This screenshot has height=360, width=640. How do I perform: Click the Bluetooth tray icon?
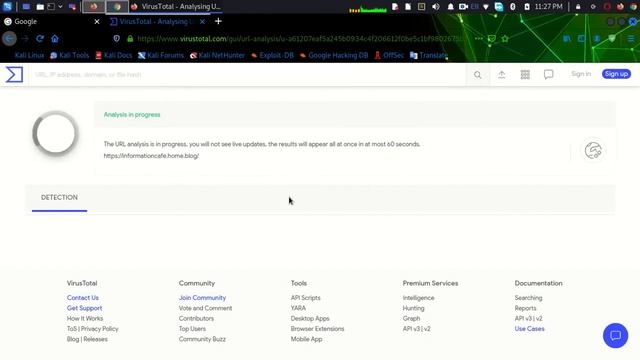point(513,7)
